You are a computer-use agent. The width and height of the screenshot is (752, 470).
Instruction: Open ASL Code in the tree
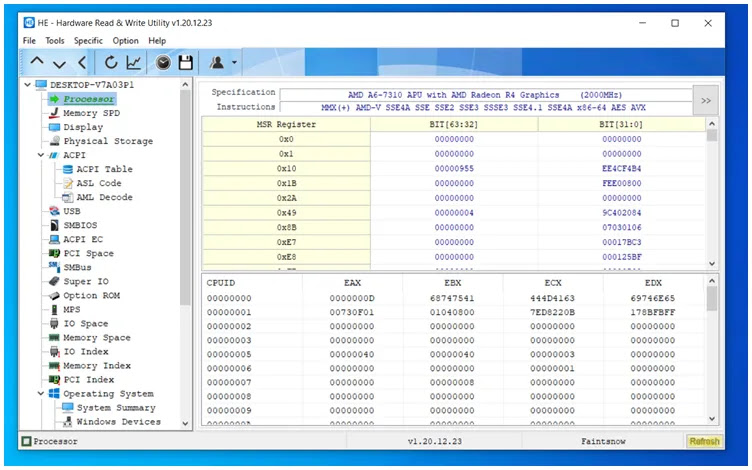coord(99,183)
